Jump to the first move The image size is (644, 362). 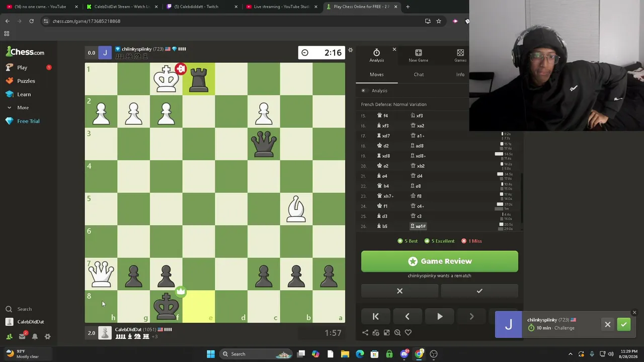[x=375, y=316]
